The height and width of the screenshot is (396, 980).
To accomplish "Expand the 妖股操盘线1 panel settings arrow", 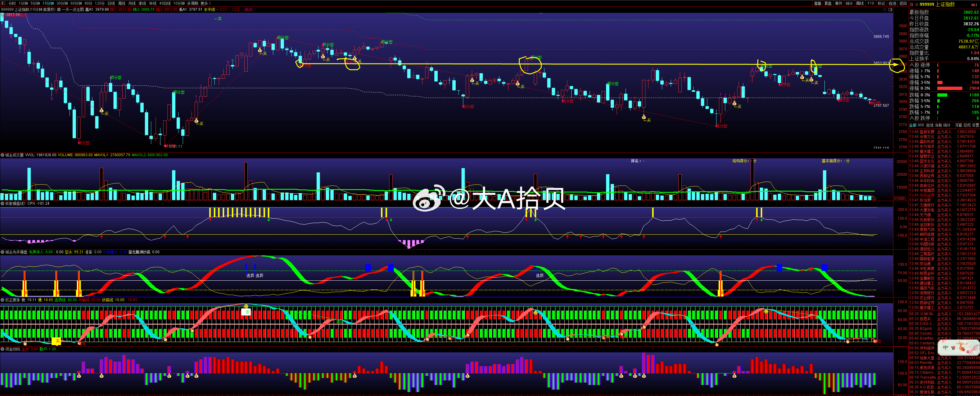I will point(3,203).
